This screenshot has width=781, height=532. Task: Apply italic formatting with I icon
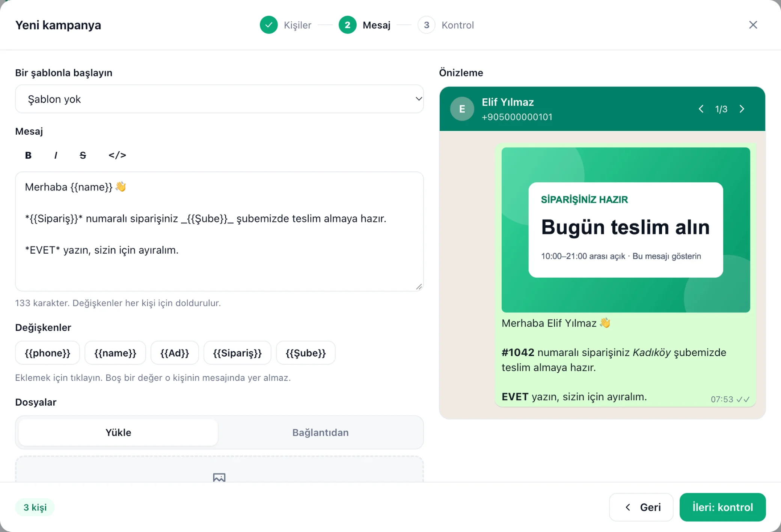tap(56, 155)
